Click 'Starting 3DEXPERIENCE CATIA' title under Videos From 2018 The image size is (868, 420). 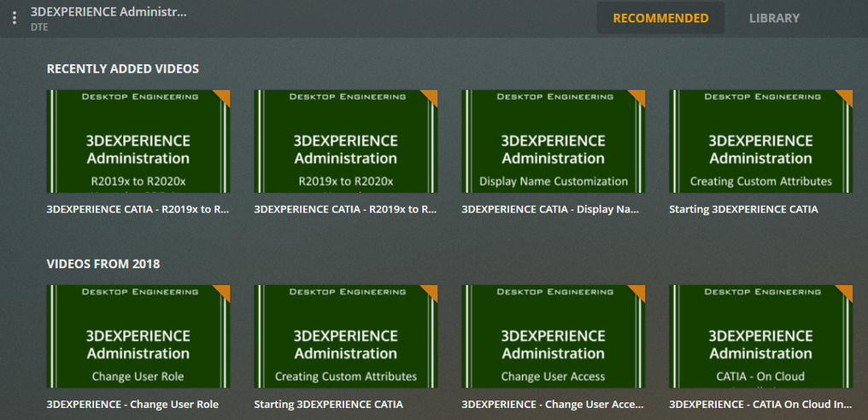click(328, 405)
